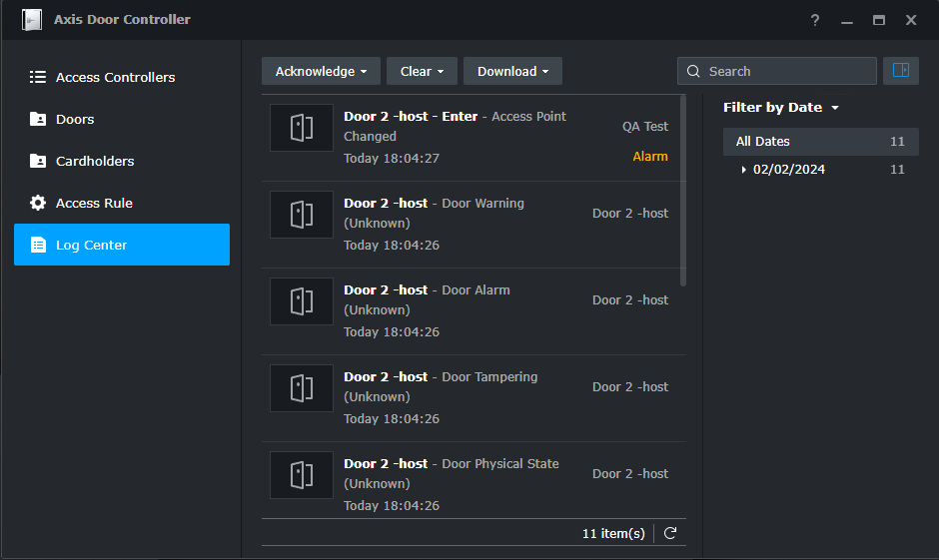Click the Cardholders folder icon

pyautogui.click(x=38, y=161)
